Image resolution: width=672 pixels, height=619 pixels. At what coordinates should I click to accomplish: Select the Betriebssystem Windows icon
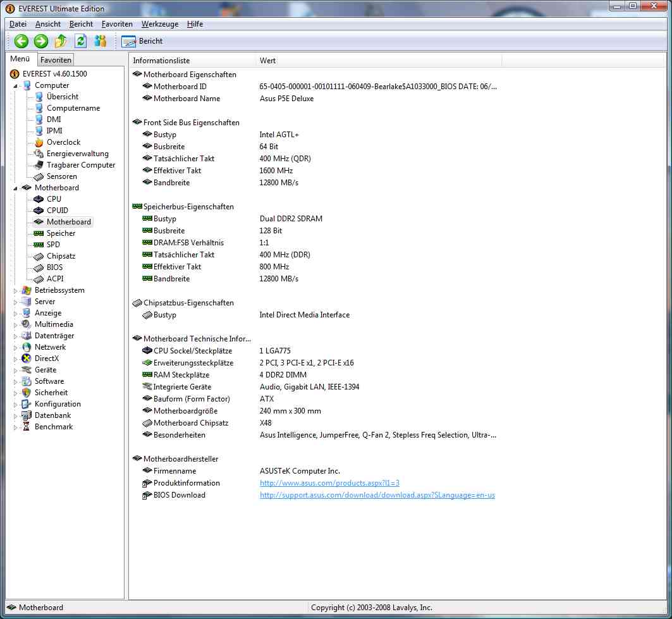[x=27, y=290]
